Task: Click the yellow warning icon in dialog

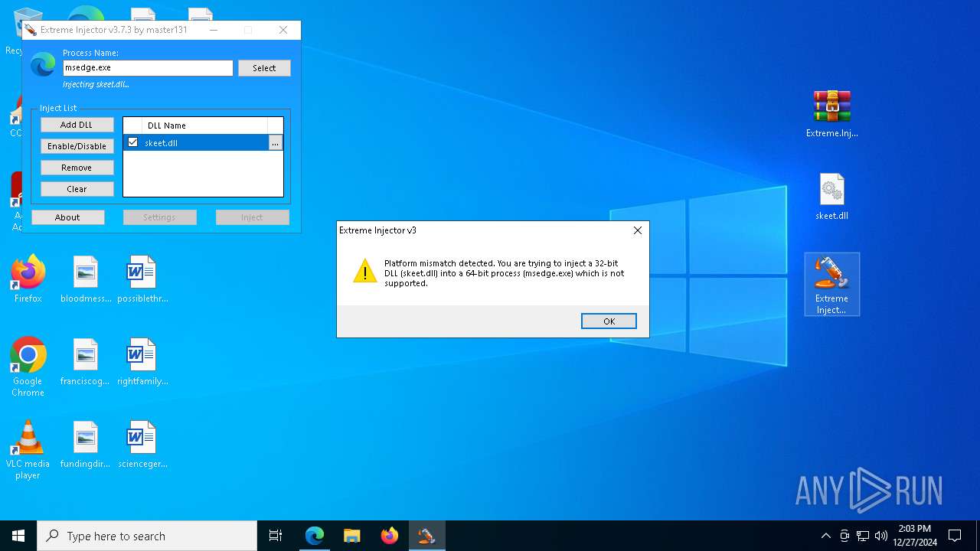Action: [364, 271]
